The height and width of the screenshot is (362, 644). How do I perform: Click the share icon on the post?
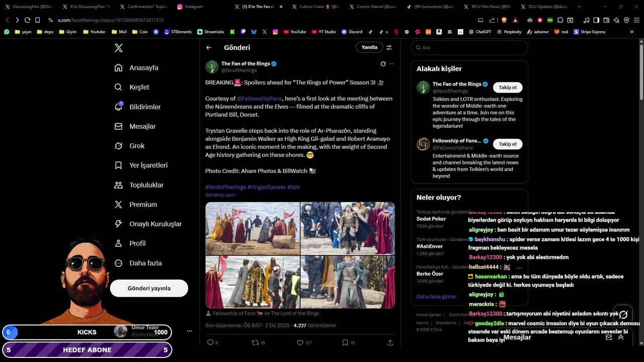click(x=390, y=342)
